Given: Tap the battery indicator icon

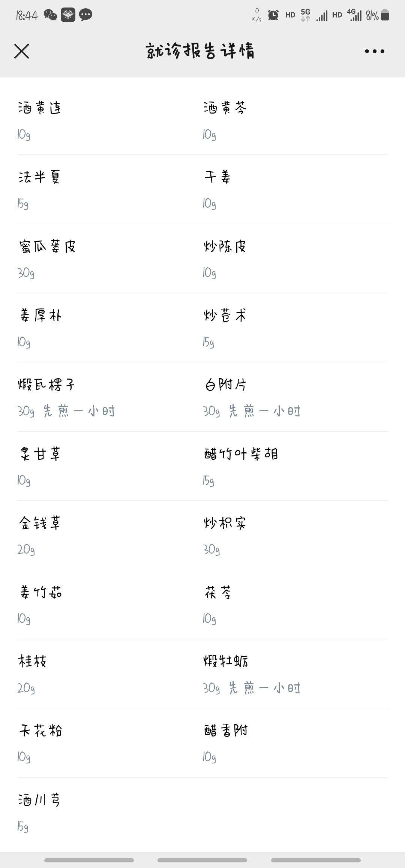Looking at the screenshot, I should tap(385, 15).
